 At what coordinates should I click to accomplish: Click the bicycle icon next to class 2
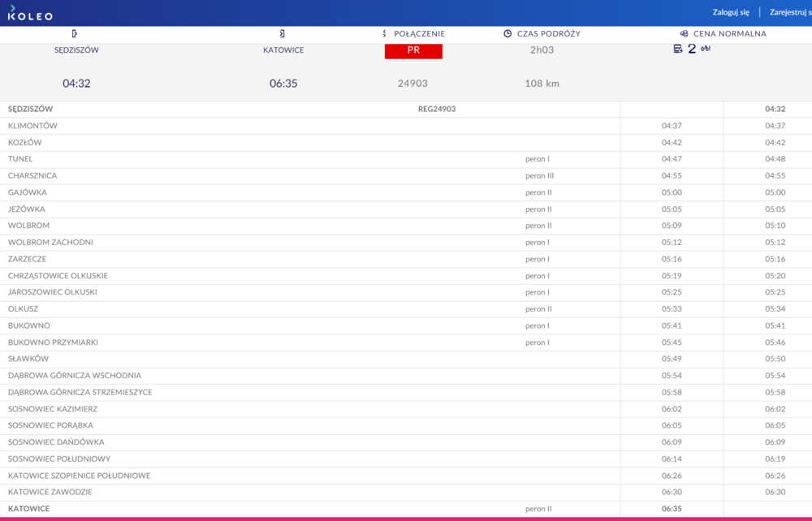click(706, 49)
